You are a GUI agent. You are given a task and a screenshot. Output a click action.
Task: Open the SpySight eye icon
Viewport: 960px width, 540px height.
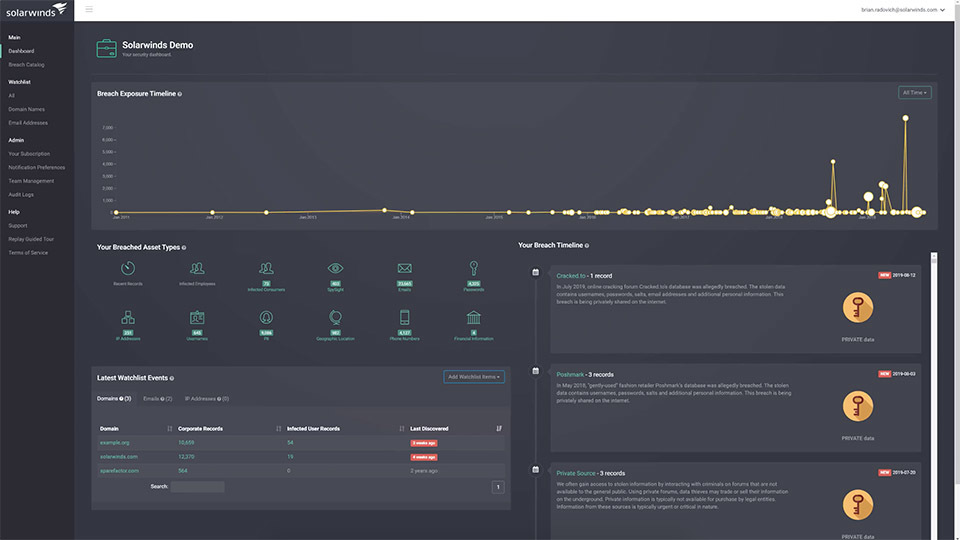pyautogui.click(x=335, y=268)
